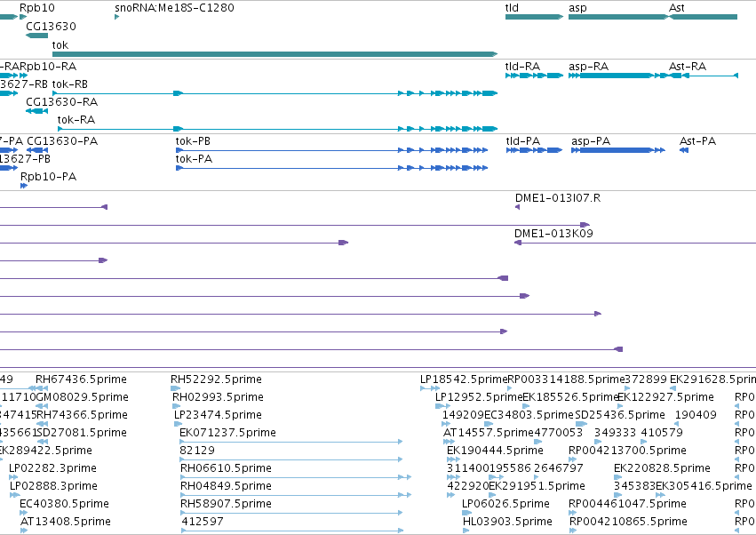Click the Ast-RA transcript glyph
The image size is (756, 535).
(x=704, y=76)
